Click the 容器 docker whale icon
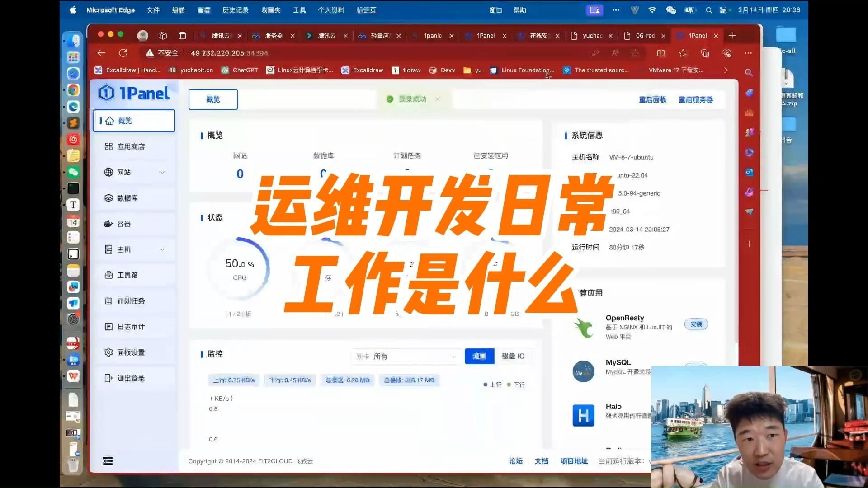 click(x=108, y=224)
